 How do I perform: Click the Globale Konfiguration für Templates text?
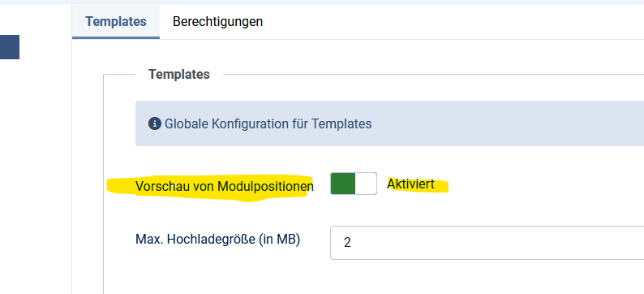click(x=268, y=123)
